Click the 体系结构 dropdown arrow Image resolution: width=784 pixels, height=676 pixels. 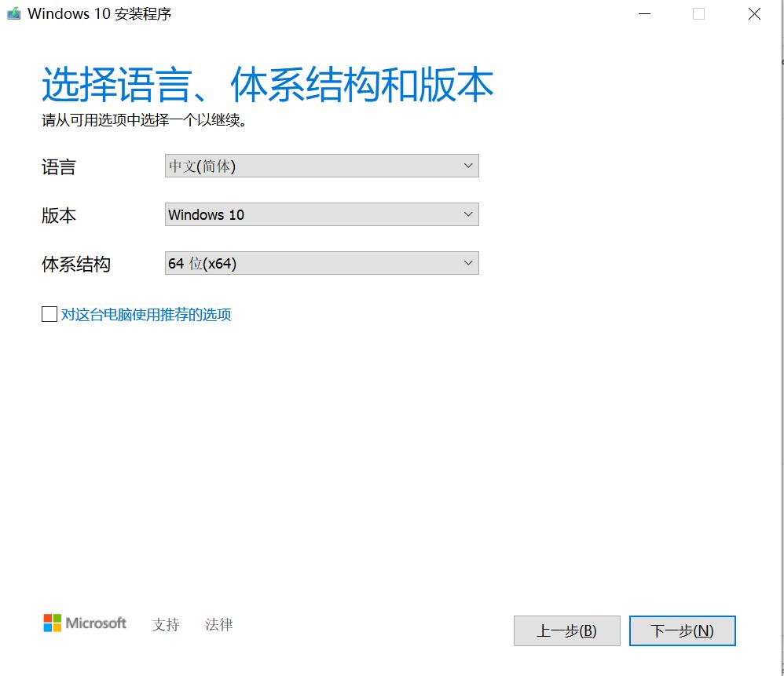(x=469, y=263)
